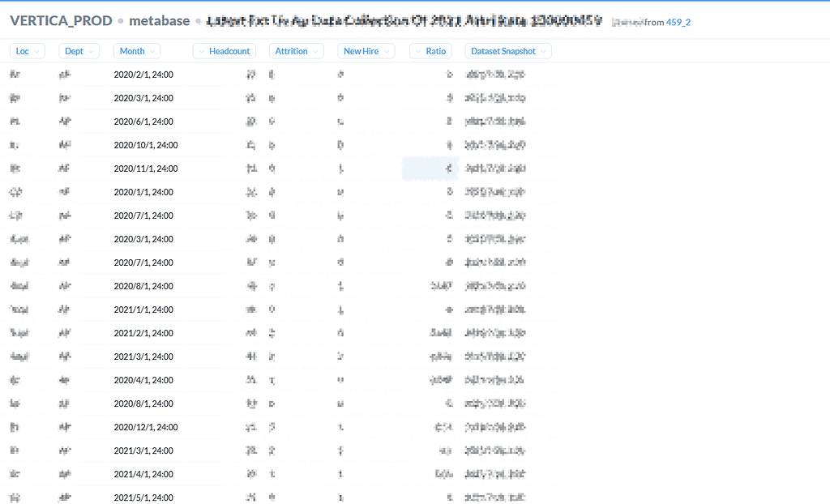Select the 2020/12/1, 24:00 month cell
The width and height of the screenshot is (830, 504).
click(146, 427)
